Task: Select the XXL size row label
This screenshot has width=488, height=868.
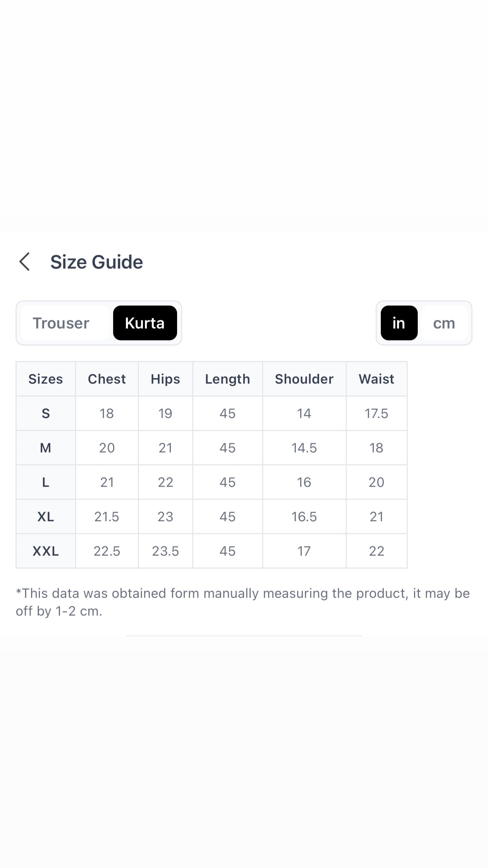Action: click(46, 551)
